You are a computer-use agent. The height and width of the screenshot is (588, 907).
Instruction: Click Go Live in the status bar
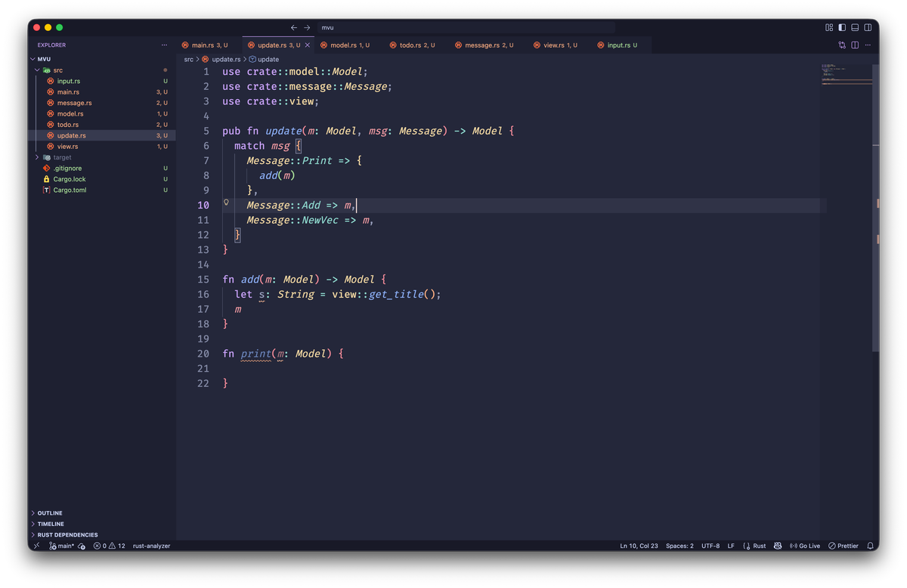click(805, 546)
